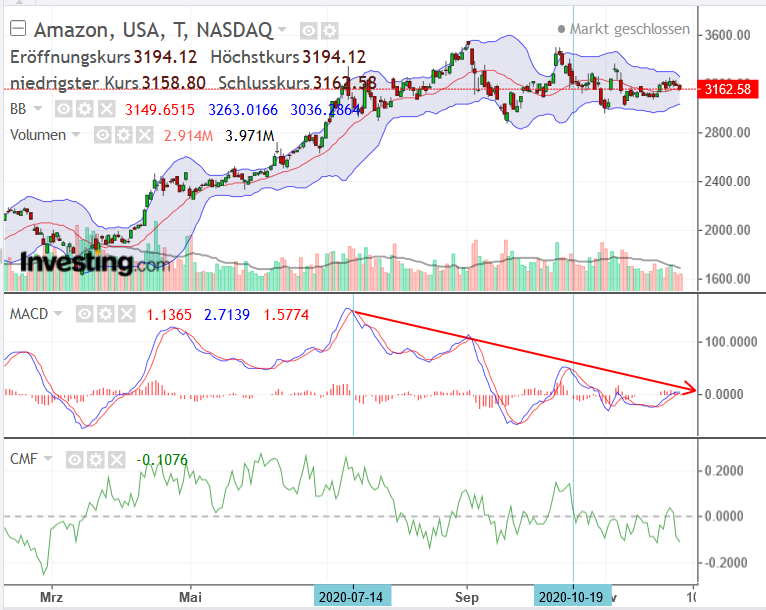Open Volumen indicator settings gear
This screenshot has width=766, height=610.
[x=124, y=135]
